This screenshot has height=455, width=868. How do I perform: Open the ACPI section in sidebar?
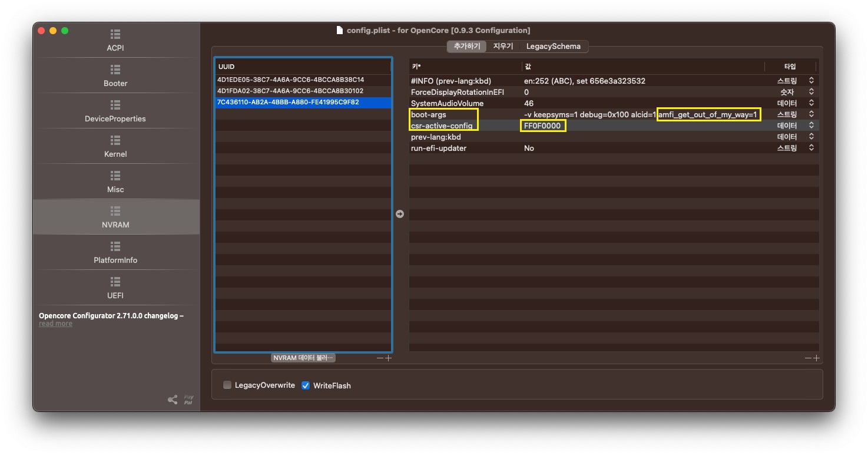(115, 40)
